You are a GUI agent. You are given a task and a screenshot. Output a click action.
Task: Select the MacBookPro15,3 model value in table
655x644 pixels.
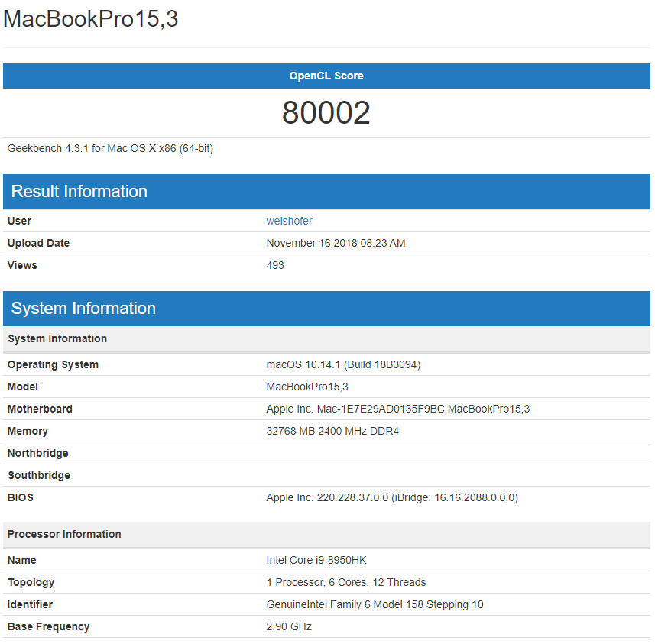307,387
